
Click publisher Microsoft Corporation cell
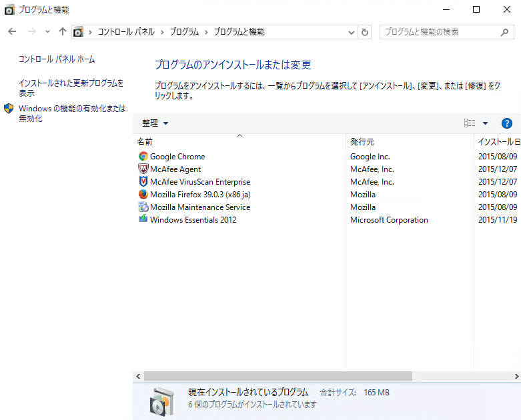[x=389, y=219]
